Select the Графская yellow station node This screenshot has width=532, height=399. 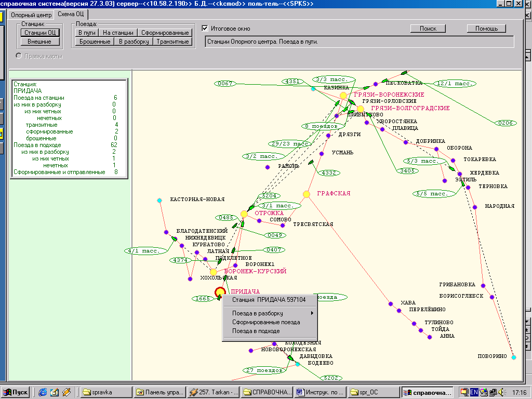[307, 194]
